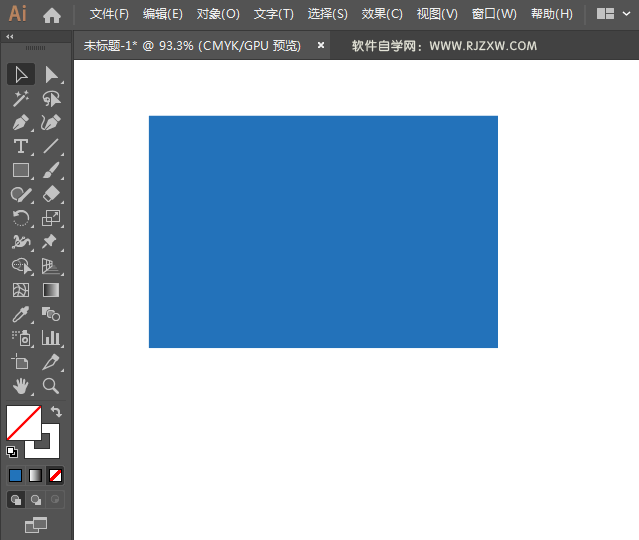639x540 pixels.
Task: Select the Line Segment tool
Action: click(51, 146)
